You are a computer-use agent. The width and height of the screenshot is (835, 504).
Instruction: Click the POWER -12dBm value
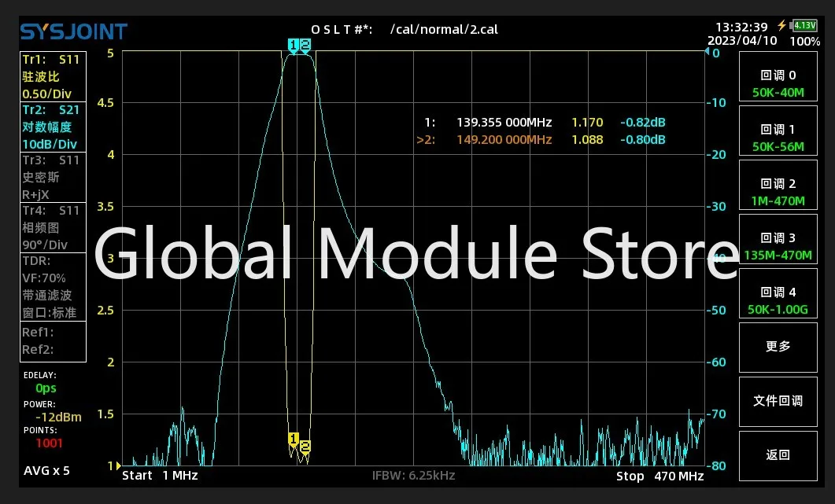pyautogui.click(x=58, y=418)
